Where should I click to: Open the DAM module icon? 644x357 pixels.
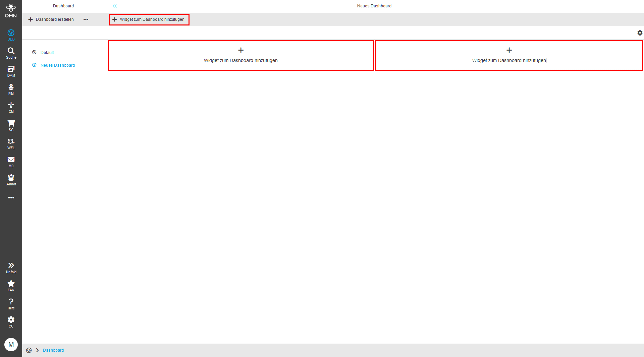11,70
